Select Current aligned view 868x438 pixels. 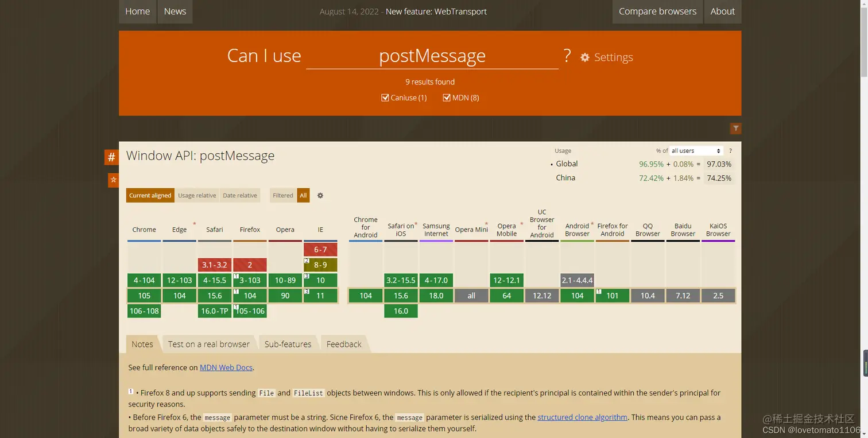(150, 196)
